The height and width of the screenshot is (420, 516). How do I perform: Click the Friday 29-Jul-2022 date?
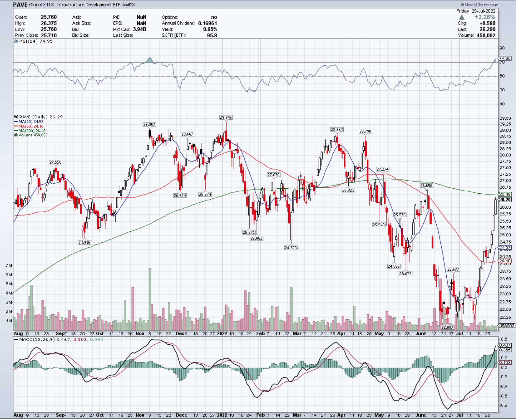tap(476, 11)
